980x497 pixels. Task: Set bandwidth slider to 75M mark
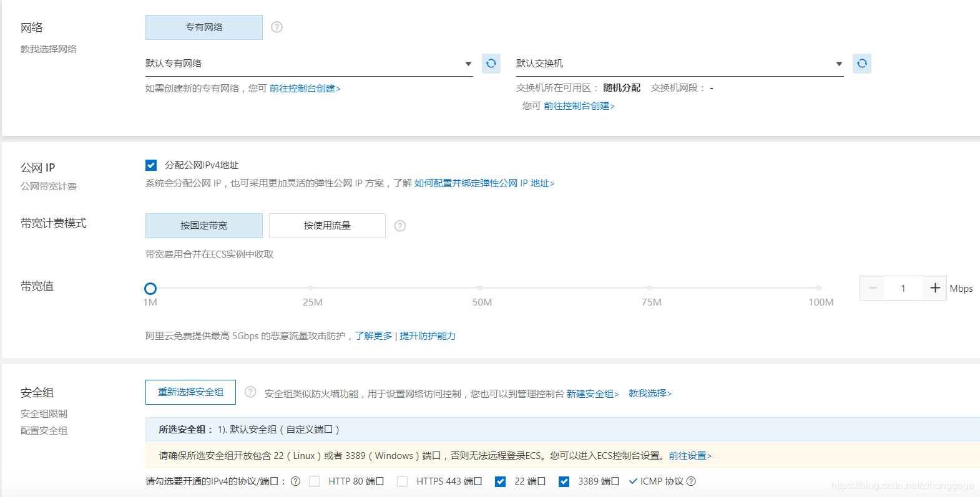click(649, 288)
